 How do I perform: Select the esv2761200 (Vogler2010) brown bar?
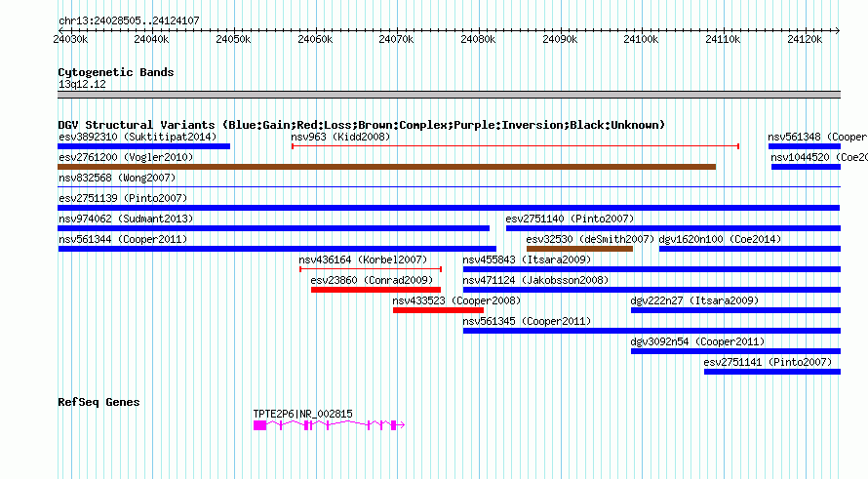click(x=387, y=167)
